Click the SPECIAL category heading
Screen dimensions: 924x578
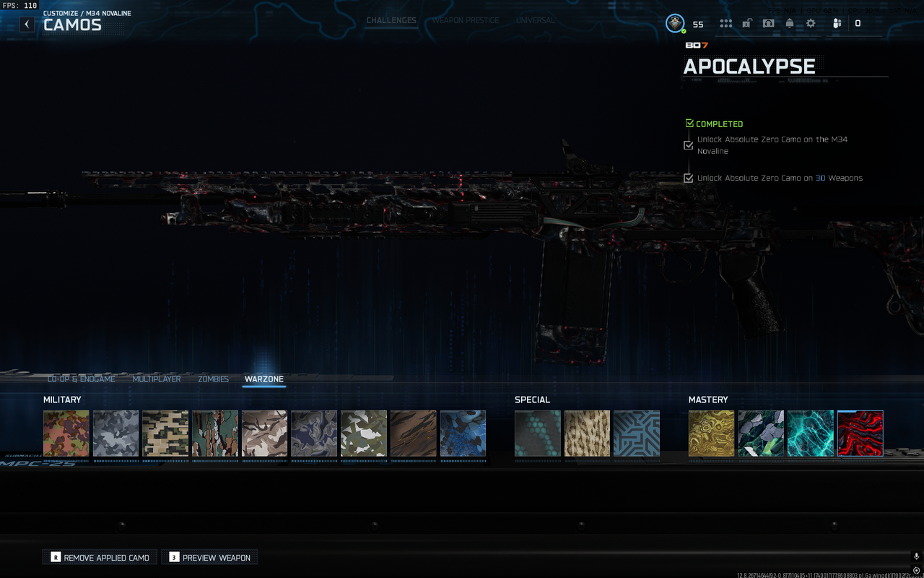coord(532,400)
